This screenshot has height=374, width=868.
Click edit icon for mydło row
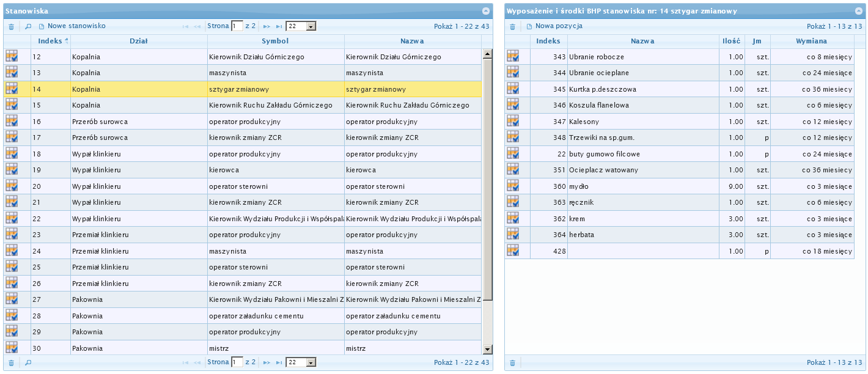point(513,186)
